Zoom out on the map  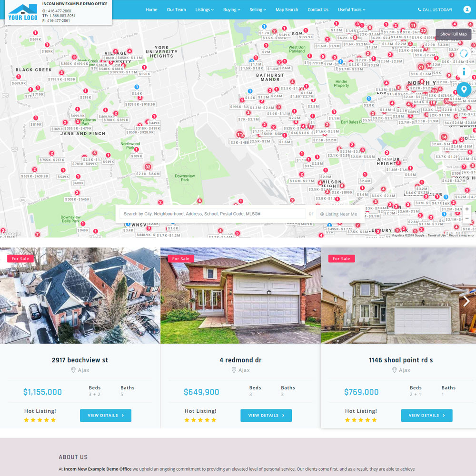(x=467, y=218)
